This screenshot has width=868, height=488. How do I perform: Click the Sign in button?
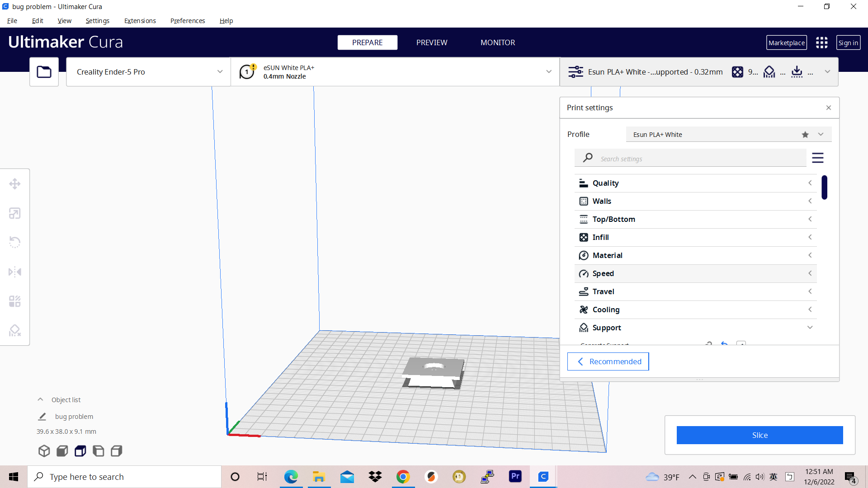(x=848, y=42)
